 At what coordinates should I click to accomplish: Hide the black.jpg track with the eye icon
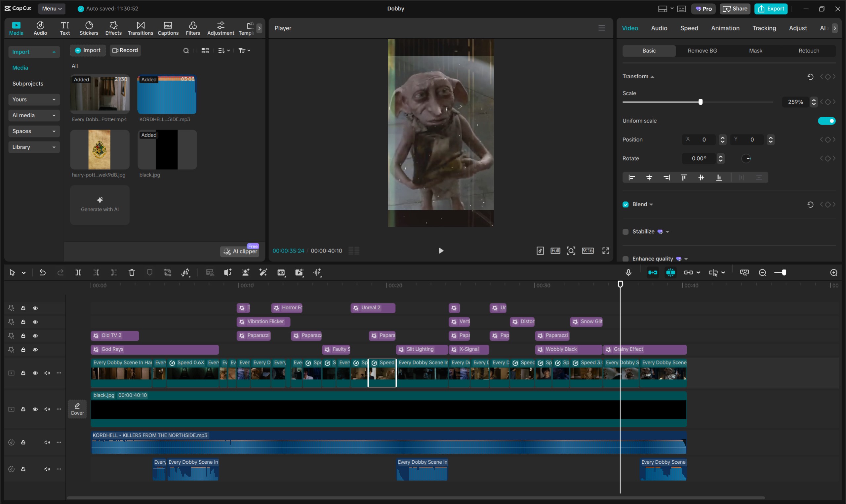pos(35,409)
